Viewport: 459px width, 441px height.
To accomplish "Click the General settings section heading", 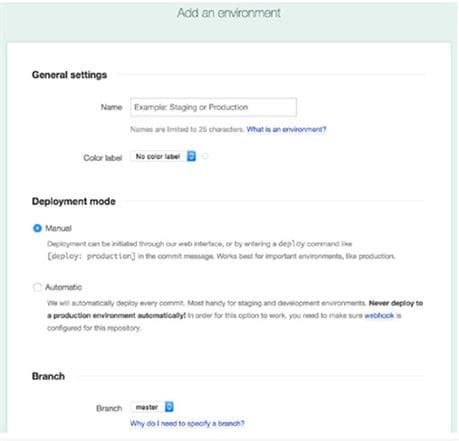I will click(69, 75).
